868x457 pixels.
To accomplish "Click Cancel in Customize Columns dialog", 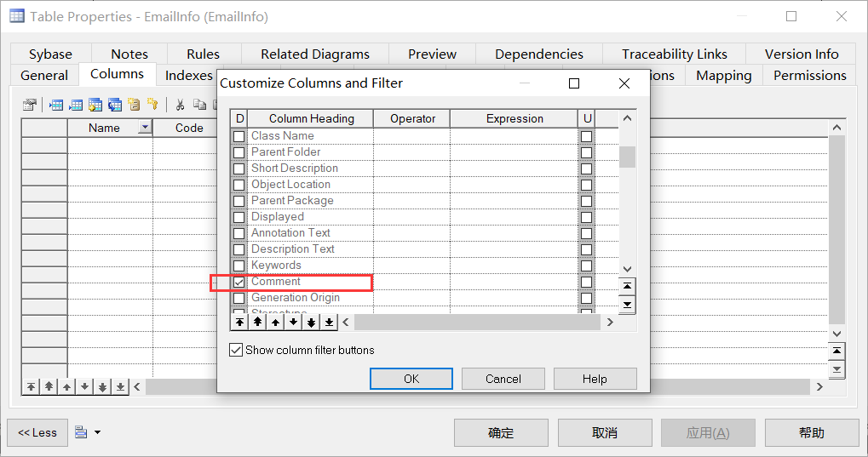I will [503, 379].
